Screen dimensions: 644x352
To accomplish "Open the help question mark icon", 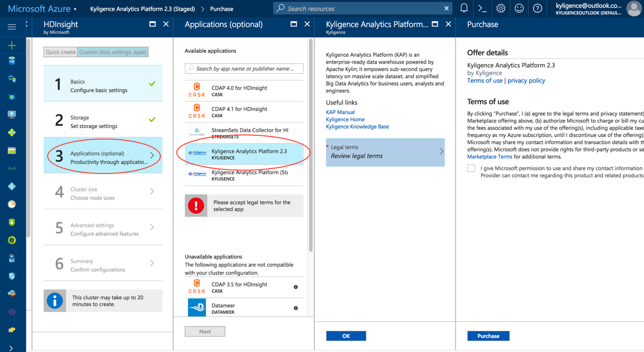I will (537, 8).
